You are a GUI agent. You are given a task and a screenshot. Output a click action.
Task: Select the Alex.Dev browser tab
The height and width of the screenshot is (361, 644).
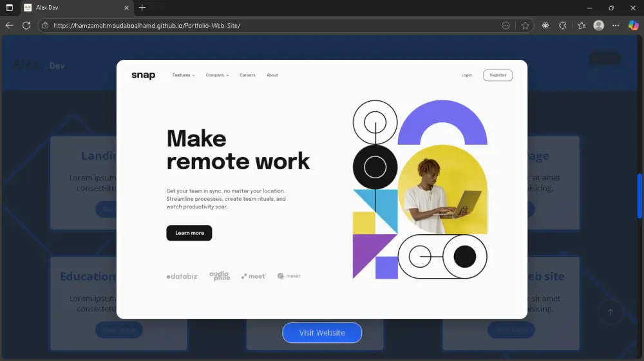(76, 7)
